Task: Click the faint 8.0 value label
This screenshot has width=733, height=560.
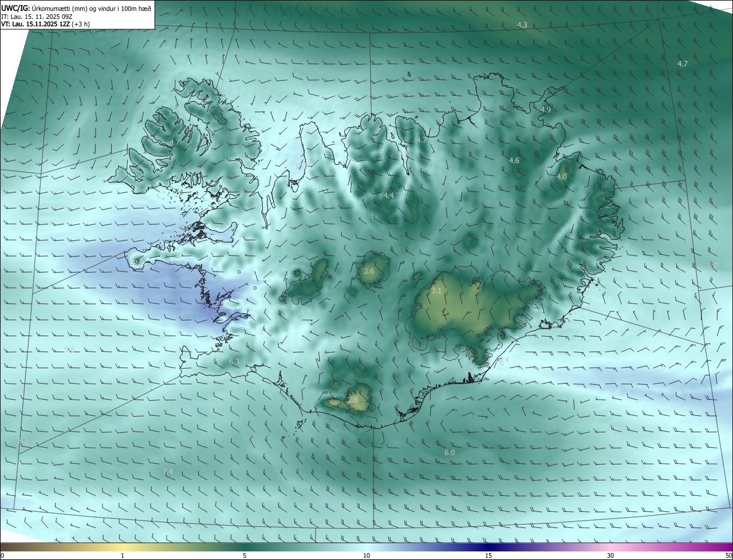Action: click(x=713, y=265)
